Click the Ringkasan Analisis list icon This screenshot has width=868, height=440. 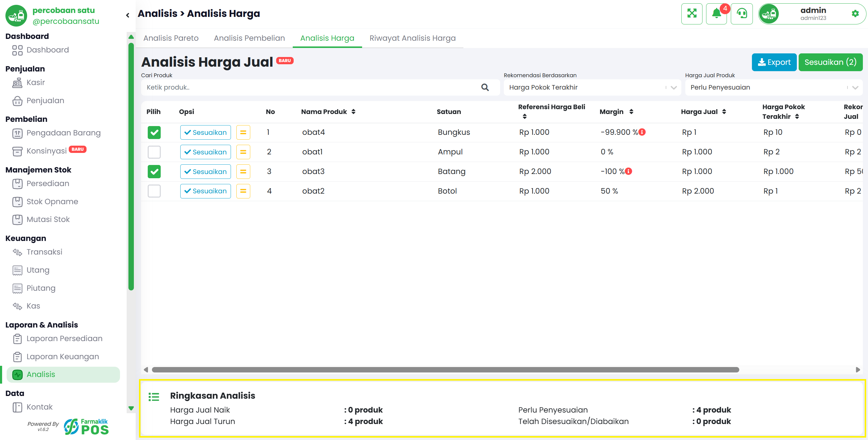click(154, 397)
